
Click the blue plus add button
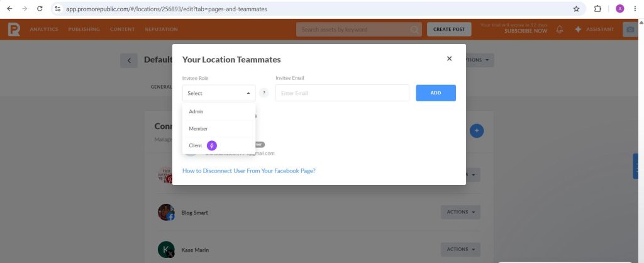click(x=477, y=131)
